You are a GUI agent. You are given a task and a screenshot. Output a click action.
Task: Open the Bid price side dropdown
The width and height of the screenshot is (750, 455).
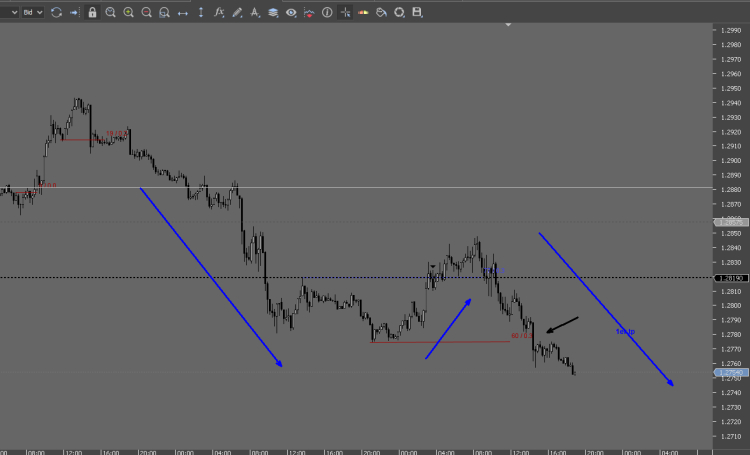[33, 12]
